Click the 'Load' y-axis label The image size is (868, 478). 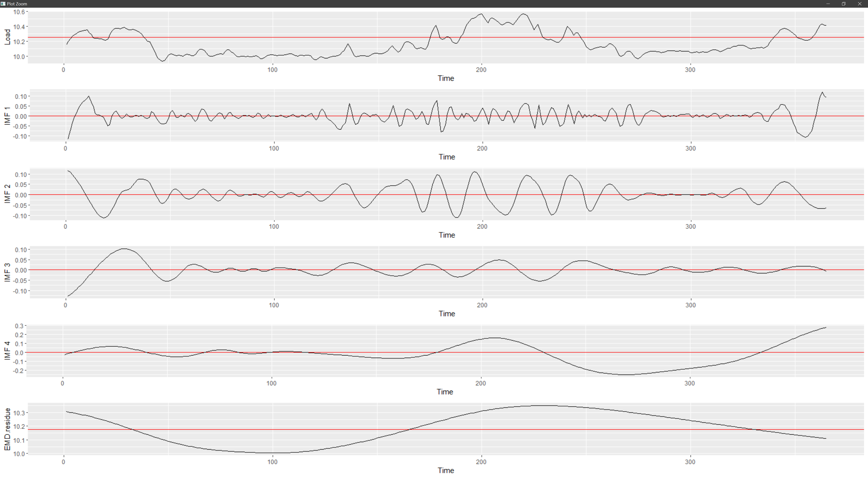pos(7,37)
